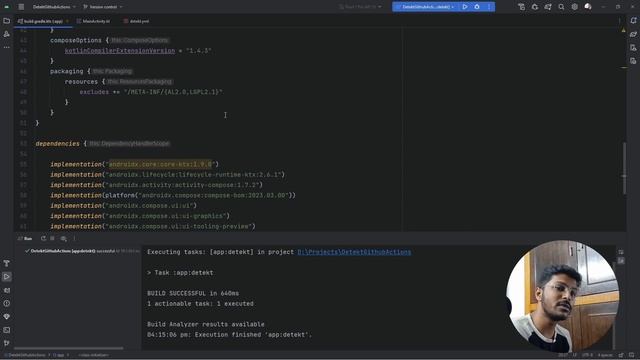Switch to detekt.yml tab
640x360 pixels.
click(136, 21)
